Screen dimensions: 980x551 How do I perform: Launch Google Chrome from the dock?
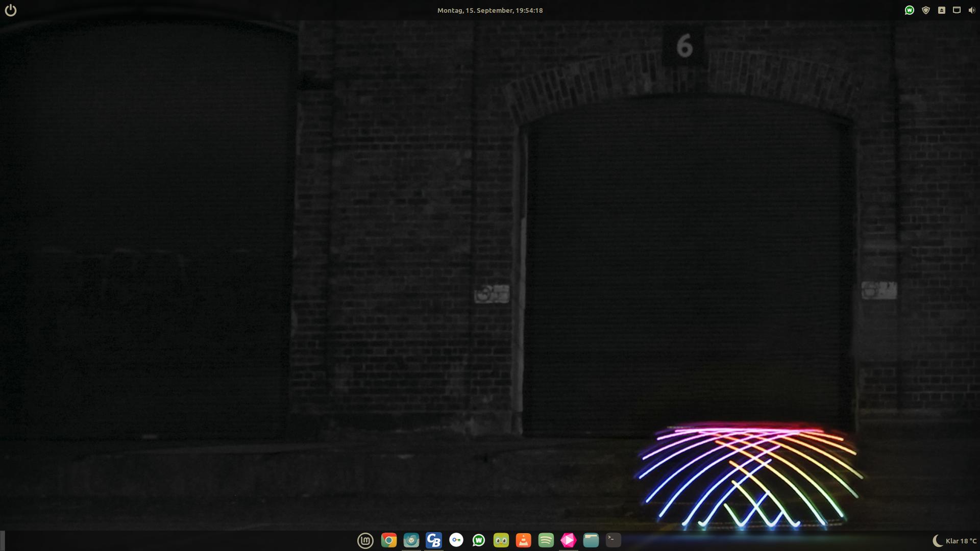click(388, 540)
